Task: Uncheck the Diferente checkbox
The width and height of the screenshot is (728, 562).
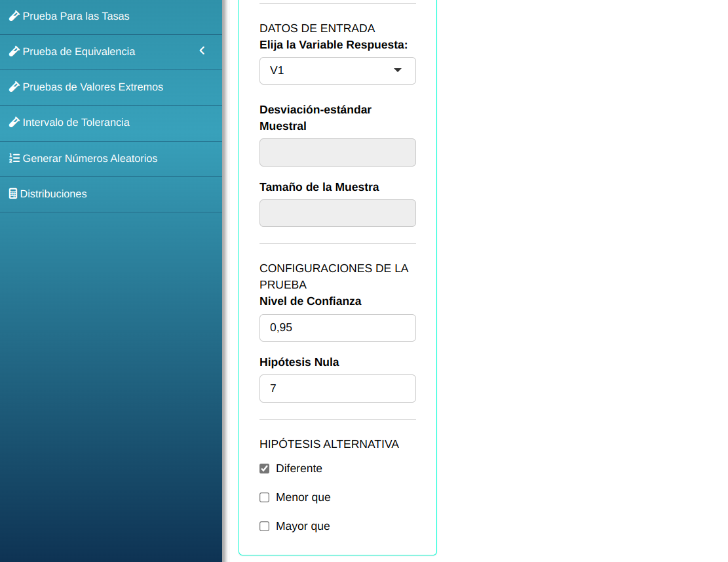Action: coord(265,468)
